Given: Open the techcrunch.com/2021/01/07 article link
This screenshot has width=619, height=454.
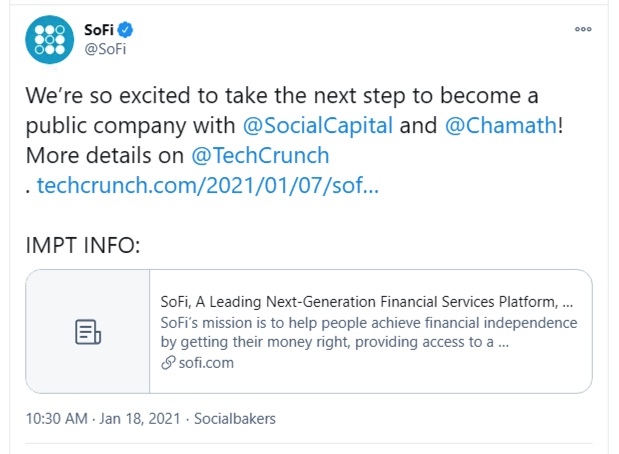Looking at the screenshot, I should [208, 185].
